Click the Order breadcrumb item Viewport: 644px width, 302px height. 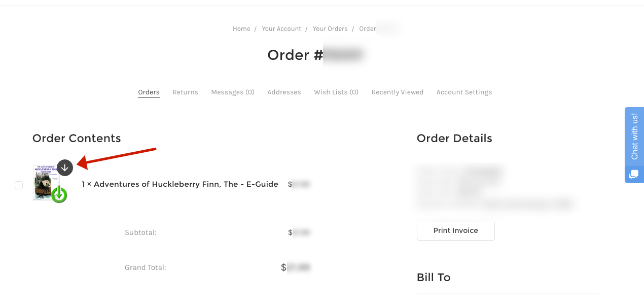[368, 29]
